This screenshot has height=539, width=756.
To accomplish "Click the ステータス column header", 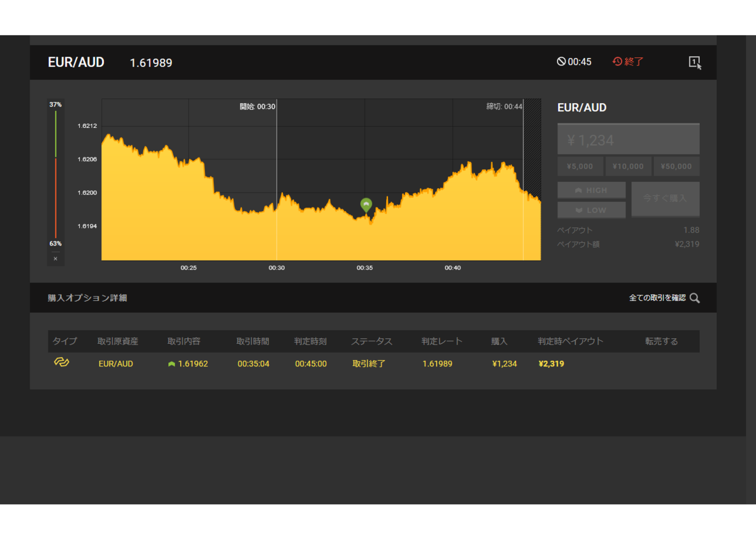I will click(x=372, y=341).
